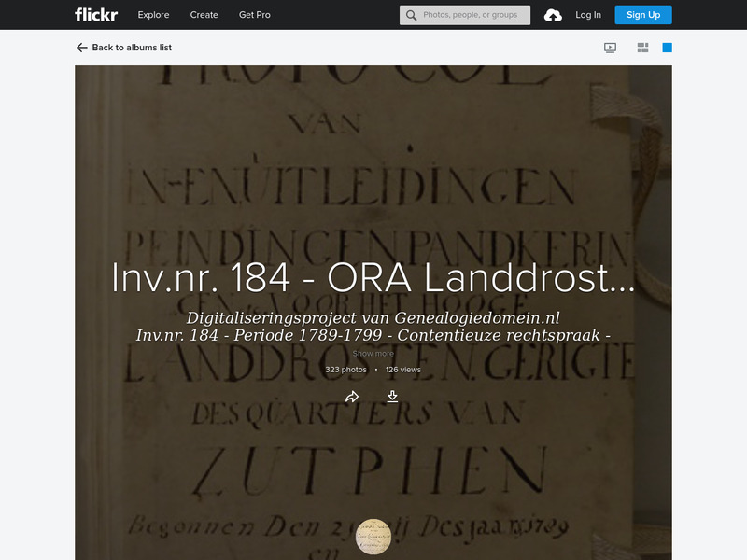Switch to the justified layout view
Screen dimensions: 747x560
pos(642,45)
